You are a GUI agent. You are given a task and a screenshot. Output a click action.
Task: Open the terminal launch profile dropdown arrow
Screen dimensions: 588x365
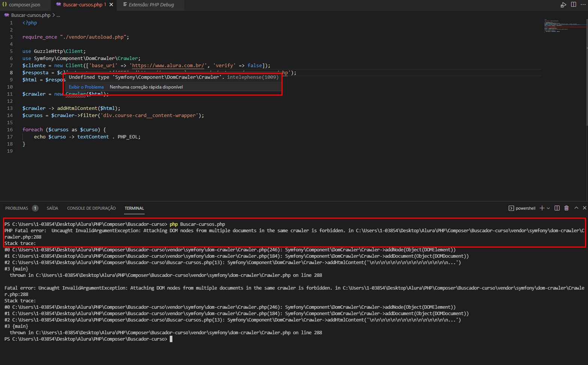(x=548, y=208)
